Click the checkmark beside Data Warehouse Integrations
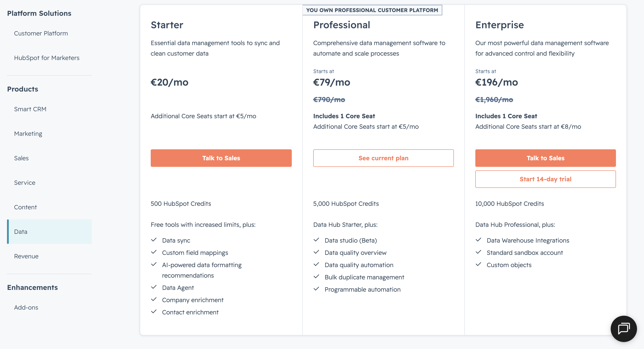Screen dimensions: 644x349 (478, 240)
